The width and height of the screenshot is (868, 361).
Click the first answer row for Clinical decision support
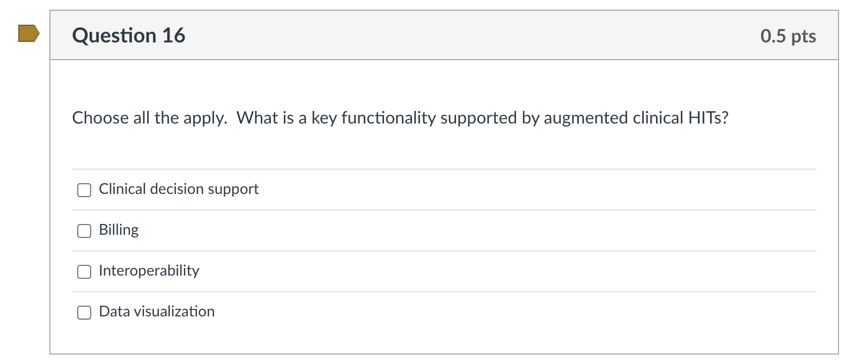(x=376, y=189)
